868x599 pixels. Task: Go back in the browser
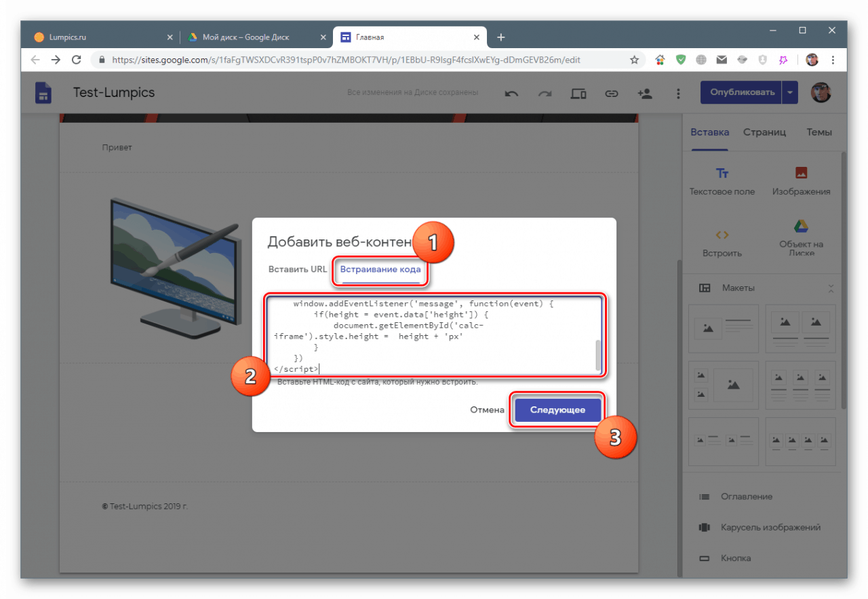pos(35,60)
